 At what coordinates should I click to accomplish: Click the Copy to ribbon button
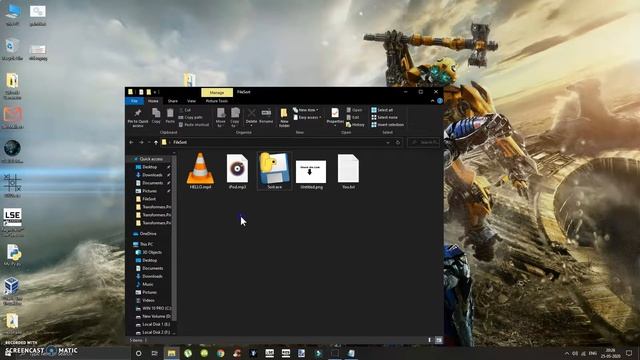(235, 118)
